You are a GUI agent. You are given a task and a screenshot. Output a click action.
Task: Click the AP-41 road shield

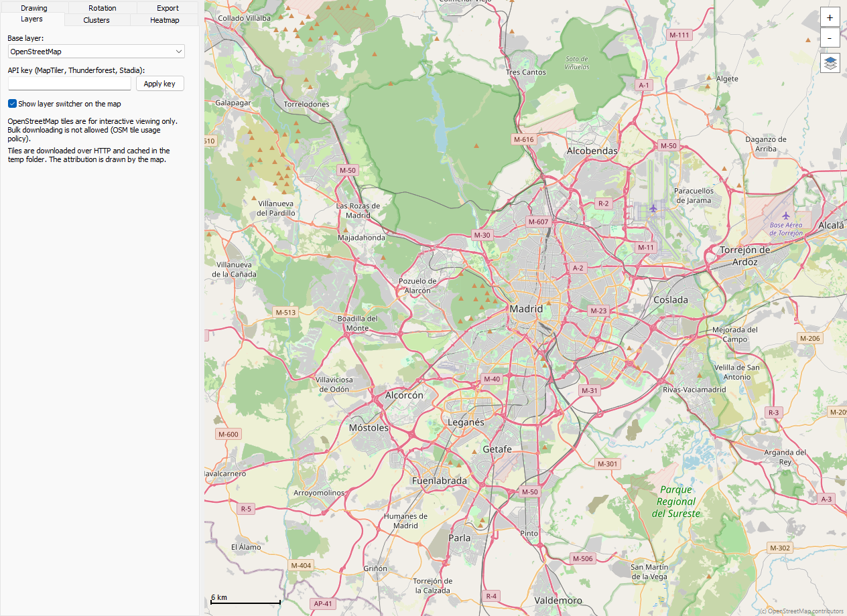pos(323,603)
